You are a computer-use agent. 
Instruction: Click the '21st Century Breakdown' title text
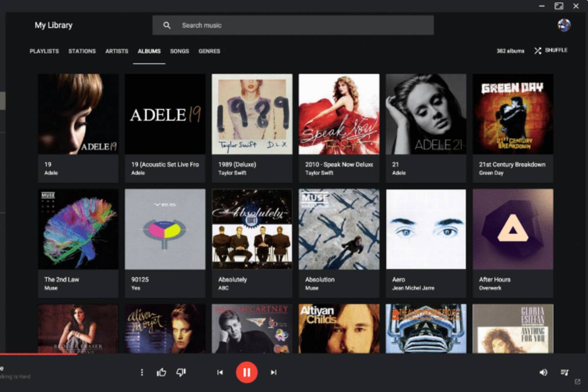pyautogui.click(x=512, y=165)
